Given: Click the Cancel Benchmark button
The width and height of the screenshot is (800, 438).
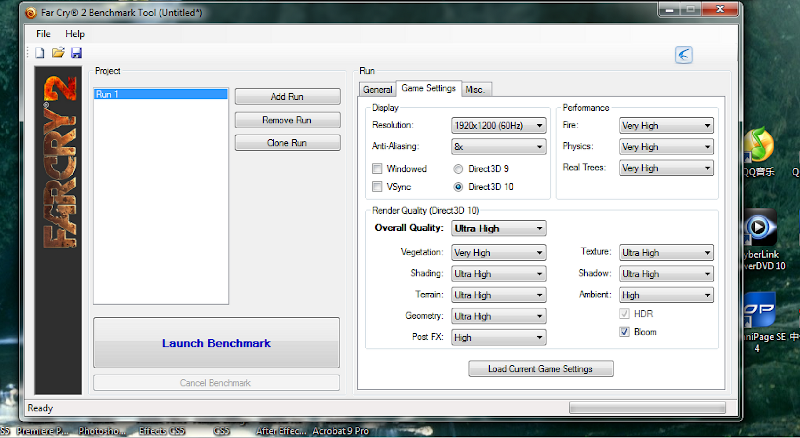Looking at the screenshot, I should coord(216,383).
